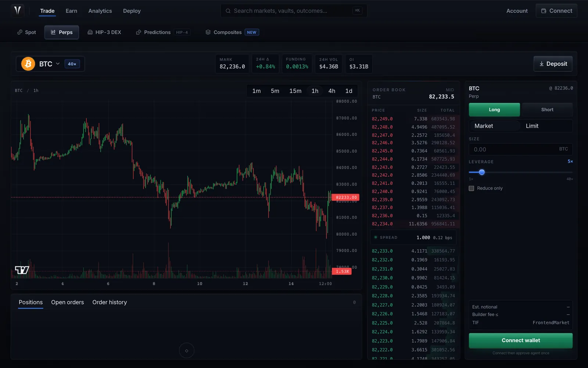Image resolution: width=588 pixels, height=368 pixels.
Task: Set chart timeframe to 4h
Action: 331,91
